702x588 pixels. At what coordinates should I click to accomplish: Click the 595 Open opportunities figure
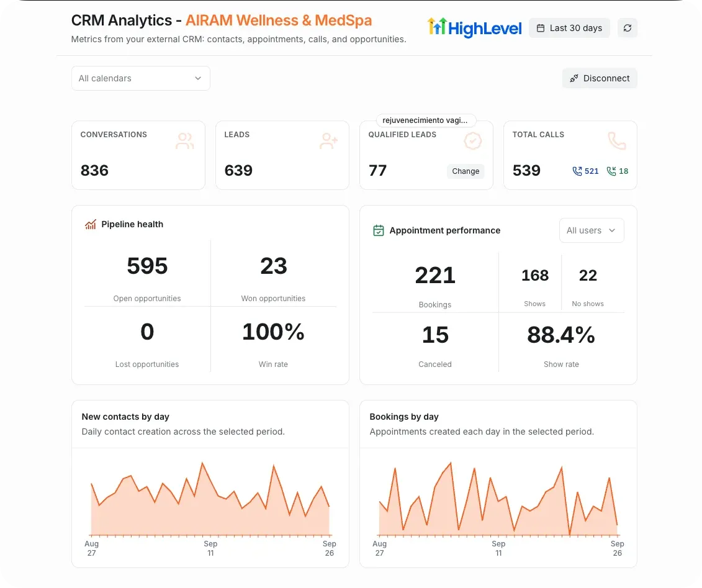coord(147,266)
